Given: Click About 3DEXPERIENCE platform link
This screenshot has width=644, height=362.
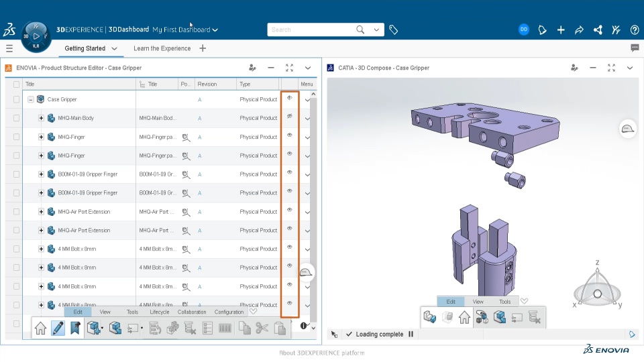Looking at the screenshot, I should click(321, 353).
